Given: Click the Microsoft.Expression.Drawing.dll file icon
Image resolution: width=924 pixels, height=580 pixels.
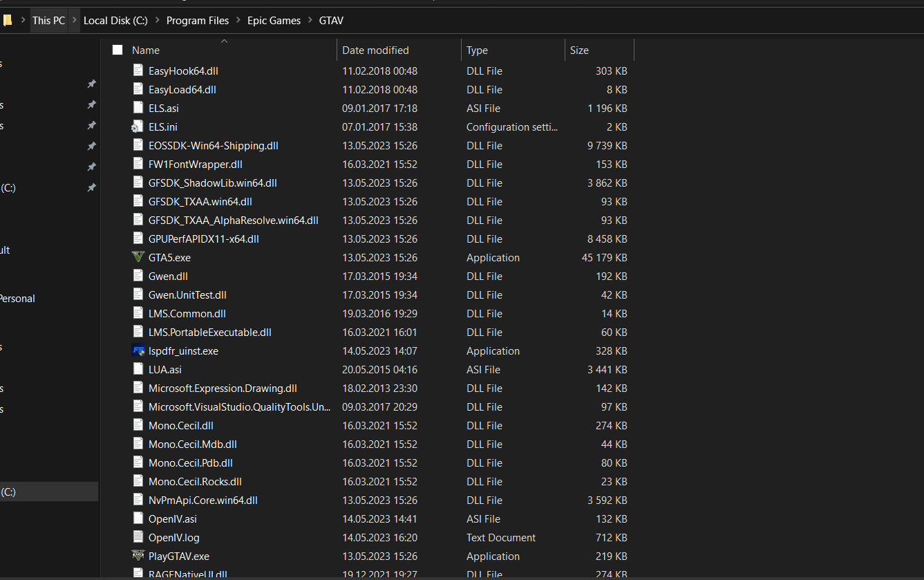Looking at the screenshot, I should coord(138,388).
